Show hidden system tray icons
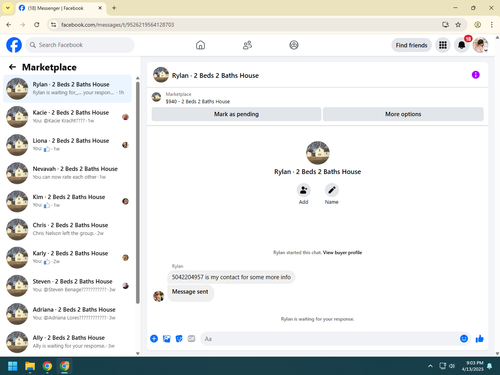This screenshot has width=500, height=375. [430, 366]
